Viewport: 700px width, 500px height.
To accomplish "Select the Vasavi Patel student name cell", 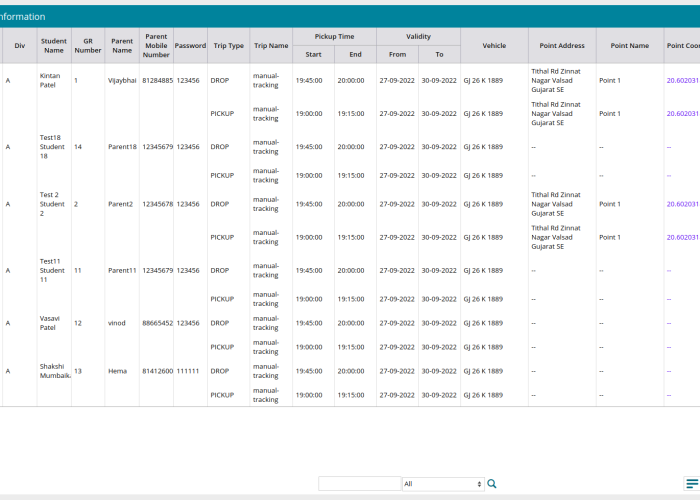I will [49, 322].
